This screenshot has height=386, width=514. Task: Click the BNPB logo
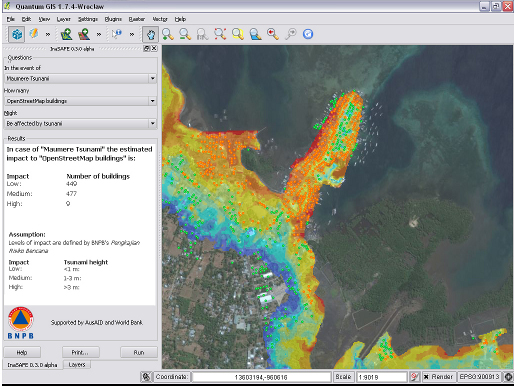pyautogui.click(x=21, y=323)
